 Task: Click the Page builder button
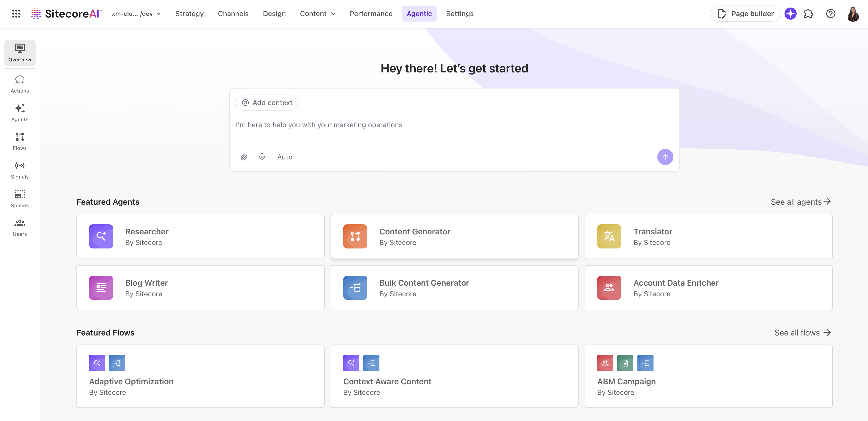click(745, 14)
